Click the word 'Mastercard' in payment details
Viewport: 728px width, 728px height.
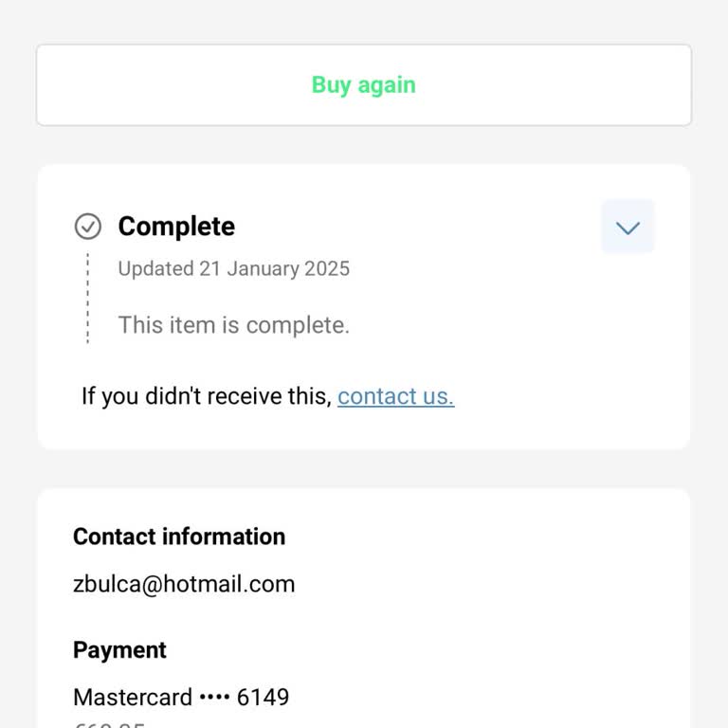point(133,698)
